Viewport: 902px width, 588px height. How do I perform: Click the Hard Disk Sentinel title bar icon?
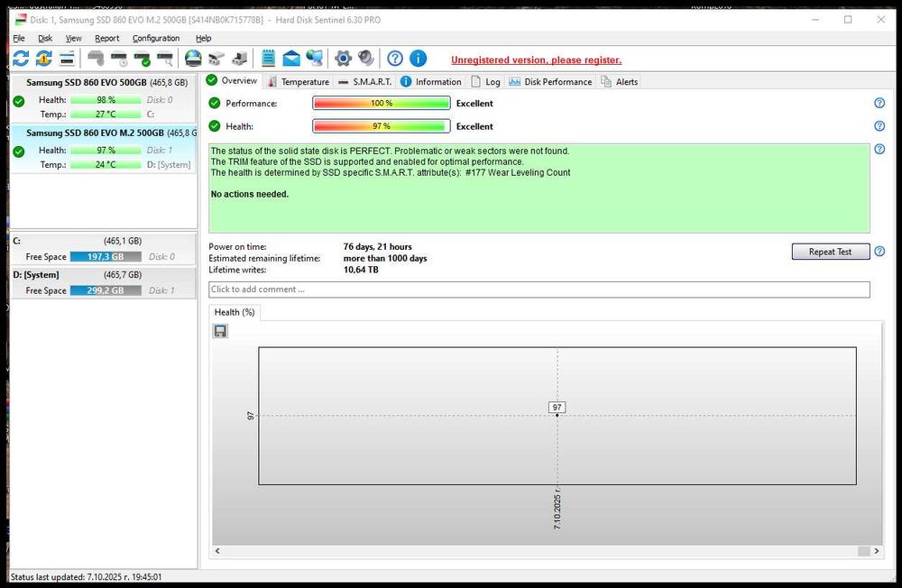click(x=21, y=20)
